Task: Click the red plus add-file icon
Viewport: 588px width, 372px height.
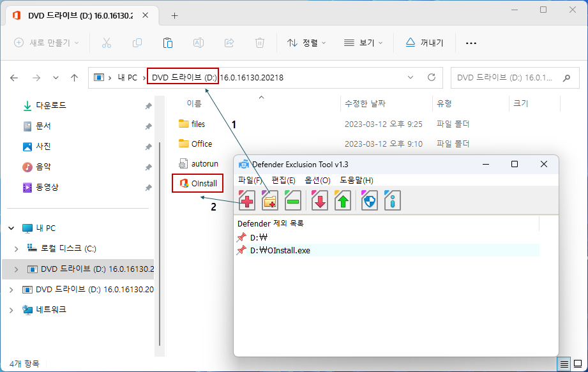Action: (x=246, y=200)
